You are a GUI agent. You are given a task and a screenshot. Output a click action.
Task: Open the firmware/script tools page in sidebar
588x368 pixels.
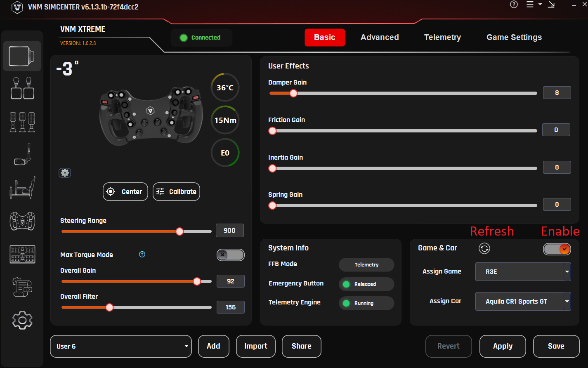tap(22, 287)
